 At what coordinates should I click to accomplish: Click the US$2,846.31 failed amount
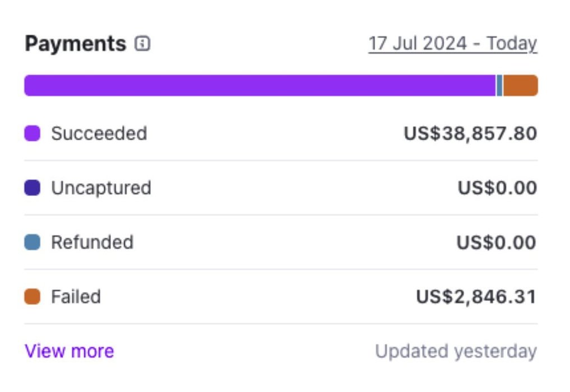476,296
